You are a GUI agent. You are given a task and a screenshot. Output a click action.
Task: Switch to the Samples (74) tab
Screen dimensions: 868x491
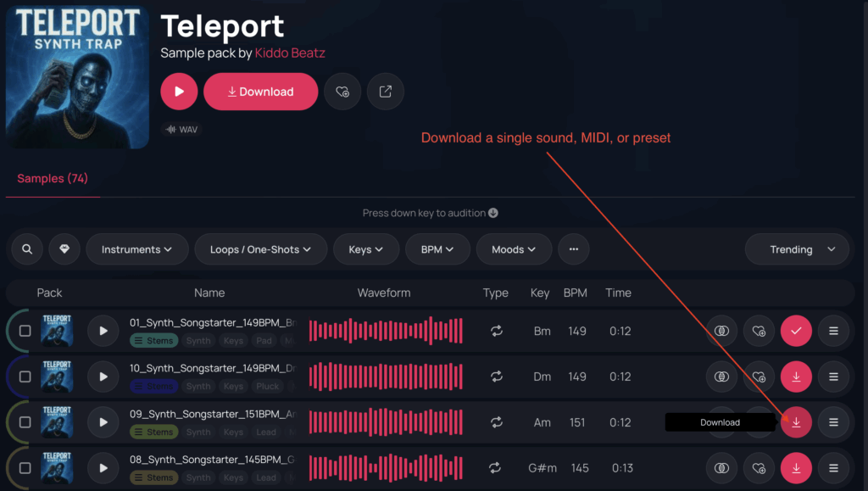(x=53, y=179)
